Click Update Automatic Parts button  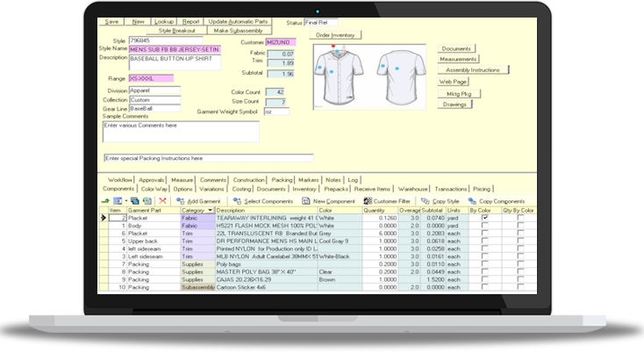click(x=238, y=21)
